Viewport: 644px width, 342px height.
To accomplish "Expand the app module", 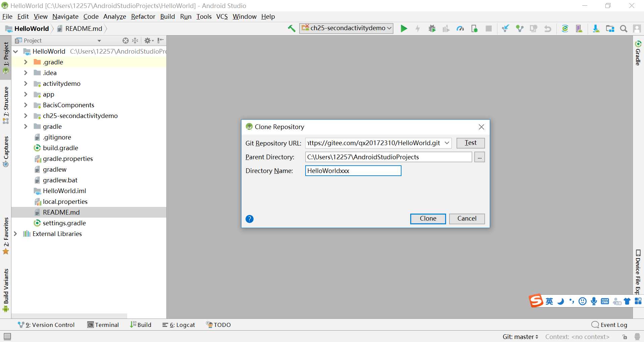I will pos(25,94).
